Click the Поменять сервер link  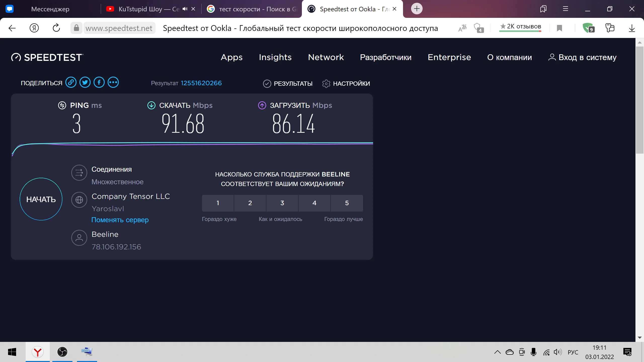120,220
